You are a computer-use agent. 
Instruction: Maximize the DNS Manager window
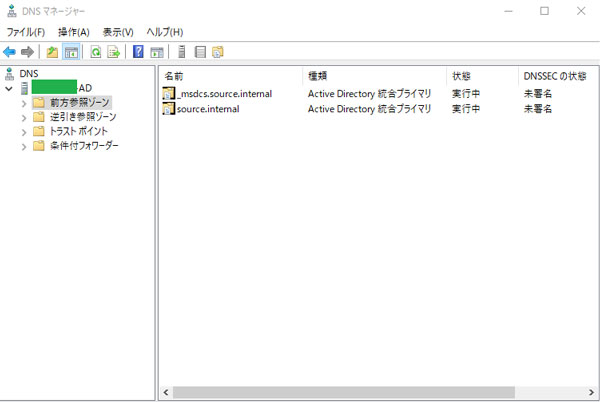[x=544, y=11]
